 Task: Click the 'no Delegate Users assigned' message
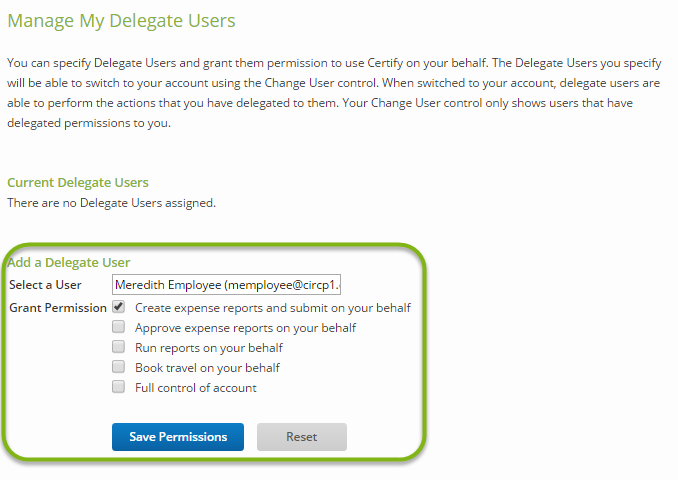111,203
